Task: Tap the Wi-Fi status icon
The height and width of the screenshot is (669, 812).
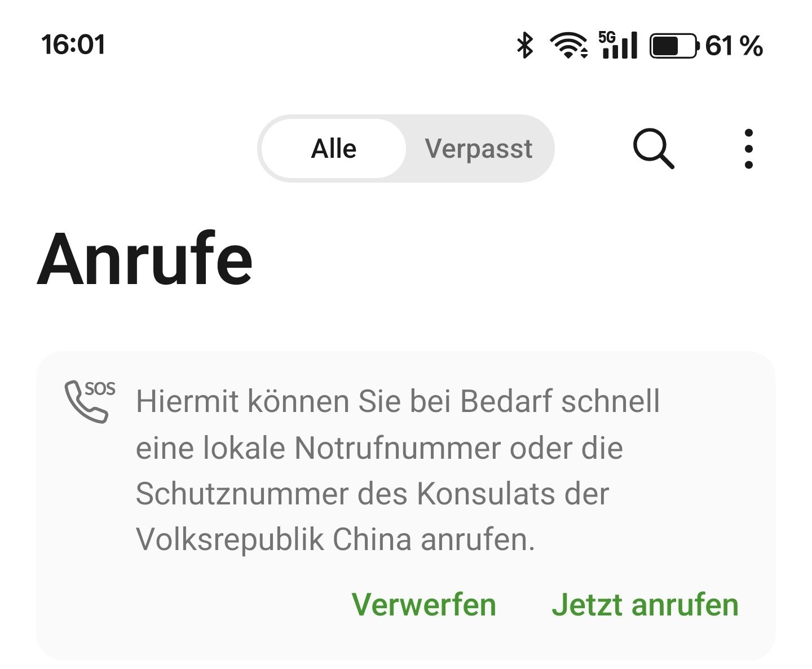Action: [x=570, y=46]
